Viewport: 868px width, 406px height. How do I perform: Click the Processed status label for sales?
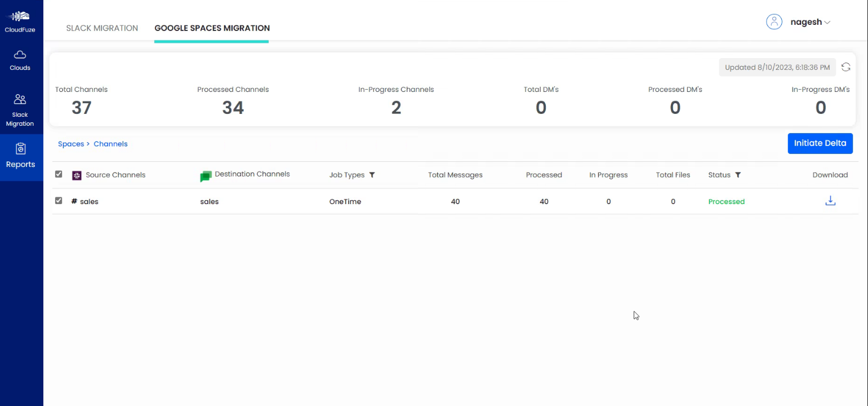click(727, 201)
